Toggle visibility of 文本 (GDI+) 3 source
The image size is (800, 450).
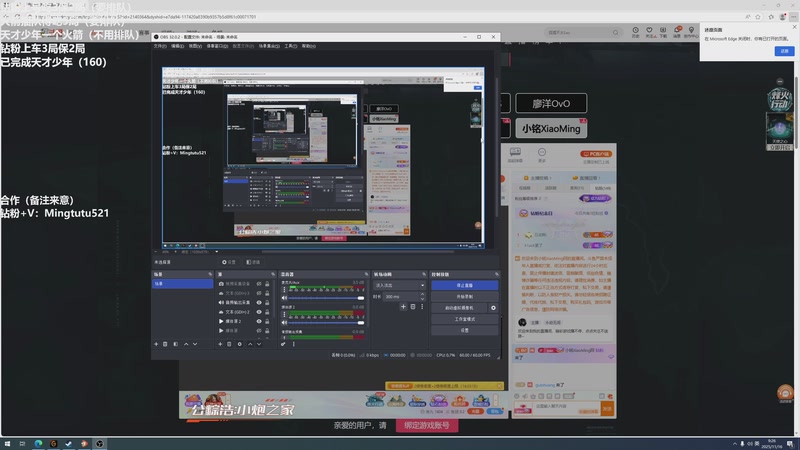[259, 293]
